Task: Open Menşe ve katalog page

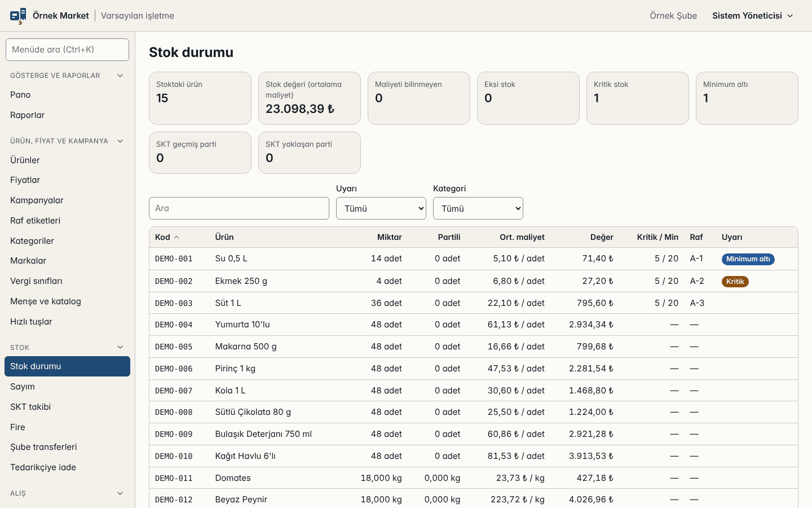Action: [x=67, y=301]
